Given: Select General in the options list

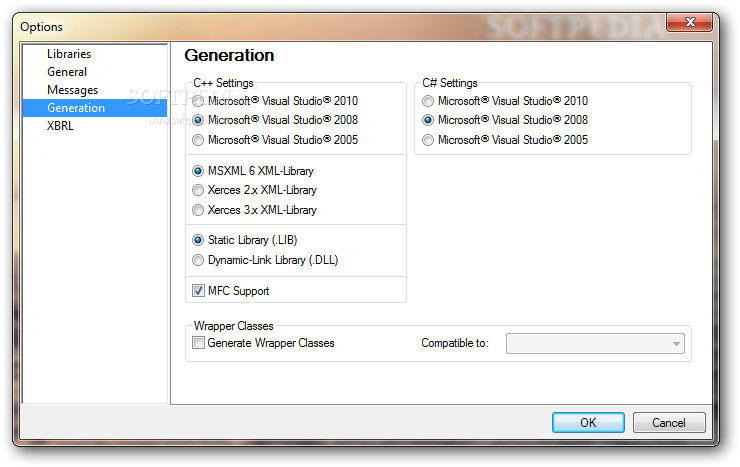Looking at the screenshot, I should (x=67, y=72).
